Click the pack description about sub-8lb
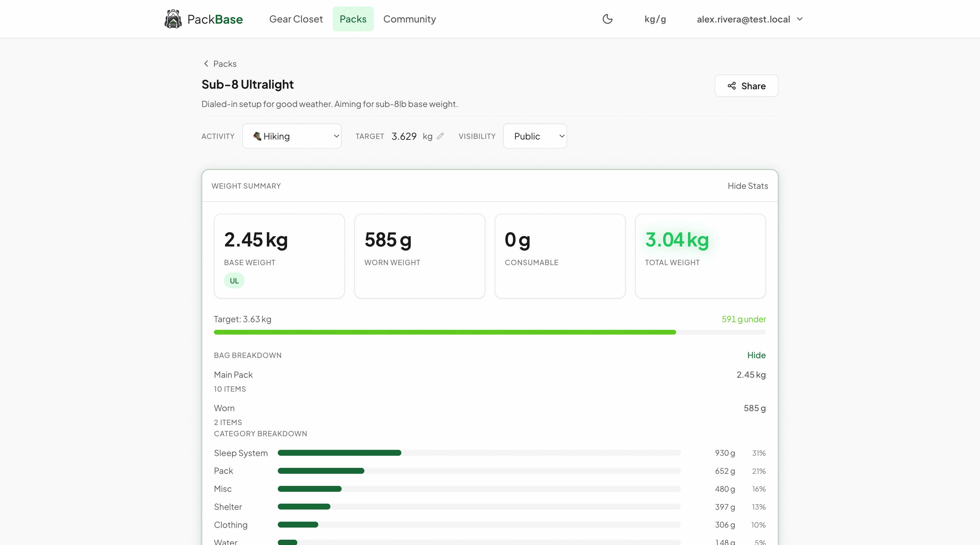 pos(330,104)
